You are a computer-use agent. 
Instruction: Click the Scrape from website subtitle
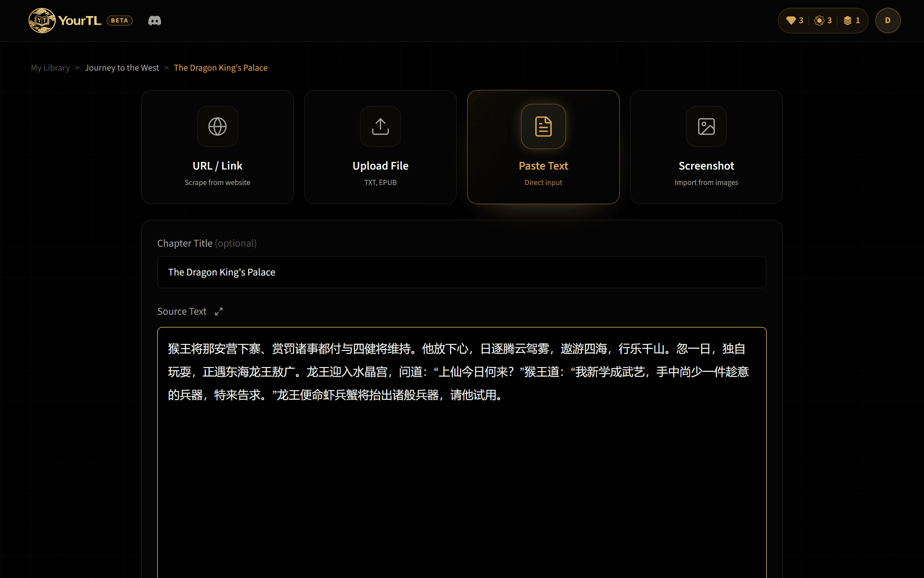click(x=218, y=183)
